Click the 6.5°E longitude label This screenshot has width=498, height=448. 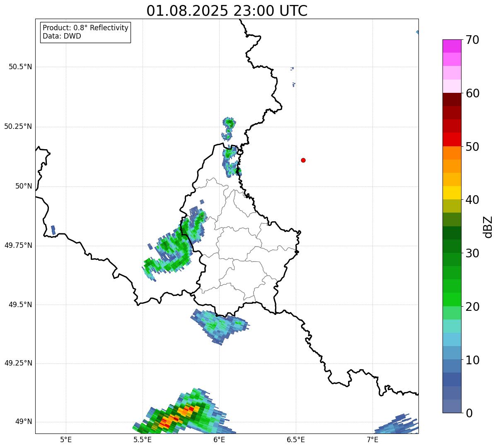pos(296,439)
